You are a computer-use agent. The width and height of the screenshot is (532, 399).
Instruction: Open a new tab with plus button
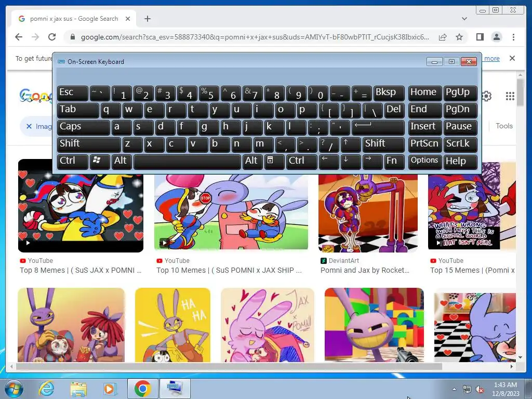tap(147, 19)
